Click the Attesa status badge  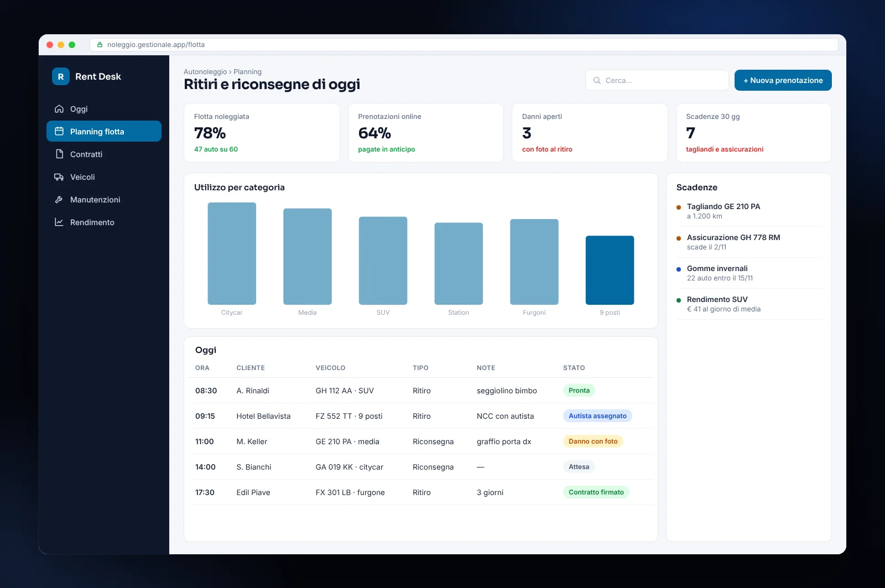pos(579,467)
